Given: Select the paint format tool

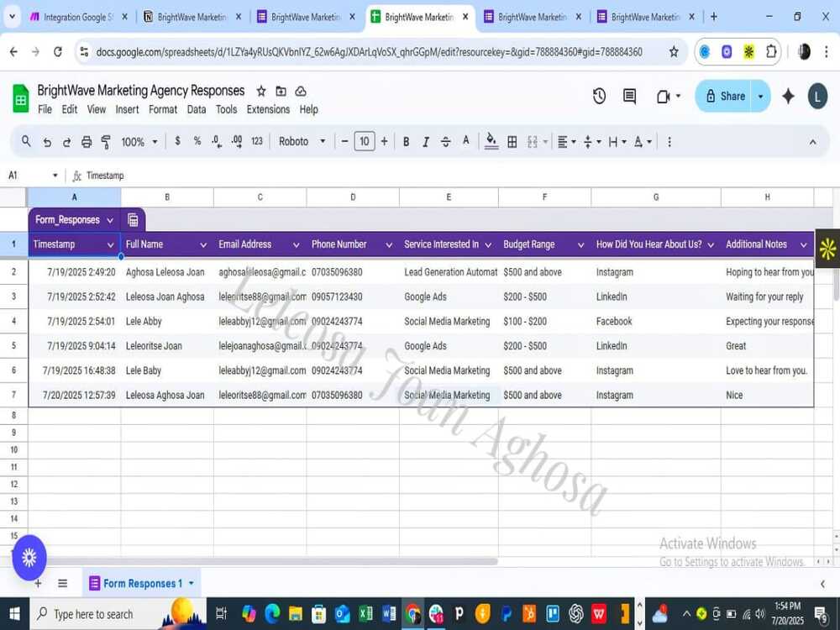Looking at the screenshot, I should (x=106, y=142).
